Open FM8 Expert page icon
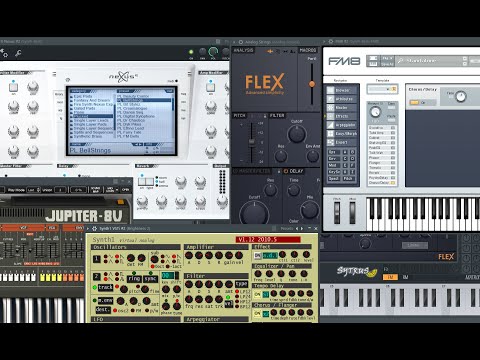The height and width of the screenshot is (360, 480). (330, 142)
